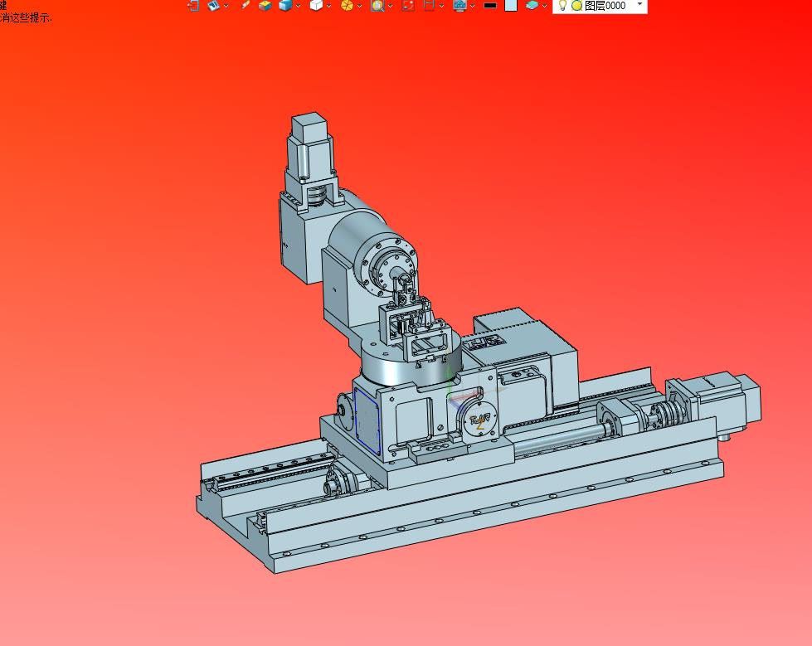The image size is (812, 646).
Task: Open the dropdown beside the view-manager icon
Action: coord(226,6)
